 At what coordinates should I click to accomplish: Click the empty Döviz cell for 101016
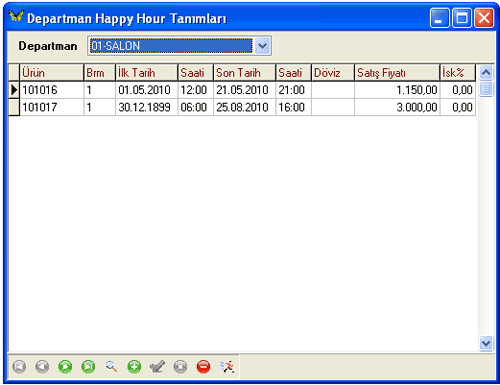tap(333, 90)
